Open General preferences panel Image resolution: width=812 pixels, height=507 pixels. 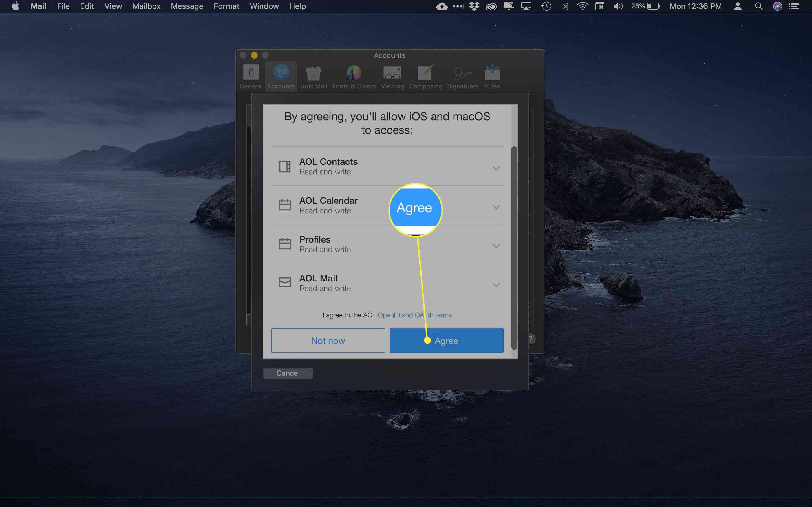(x=251, y=77)
